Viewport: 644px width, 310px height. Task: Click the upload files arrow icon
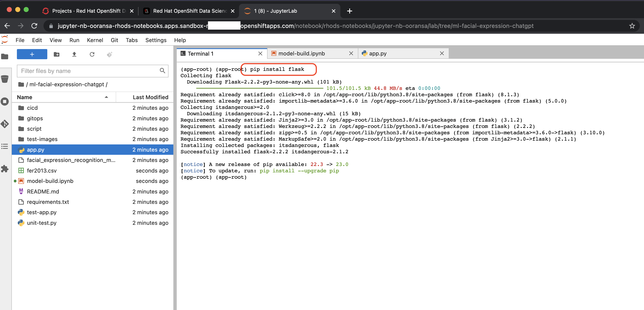pos(74,54)
